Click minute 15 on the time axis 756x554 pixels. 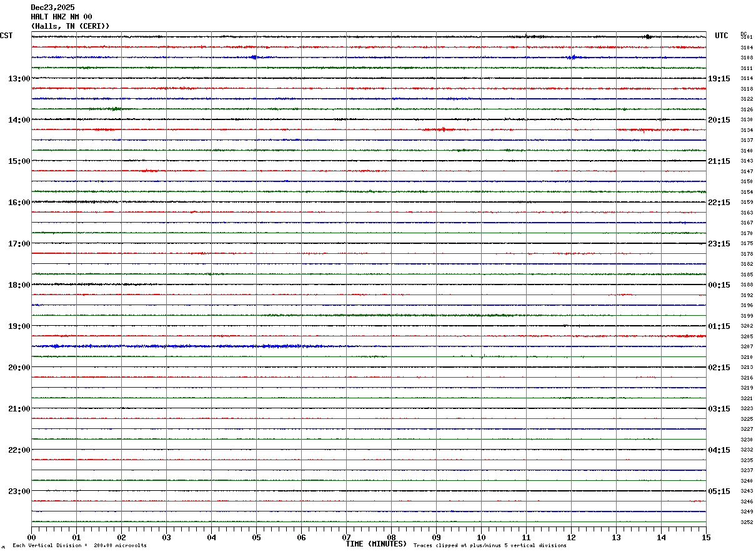pos(706,537)
